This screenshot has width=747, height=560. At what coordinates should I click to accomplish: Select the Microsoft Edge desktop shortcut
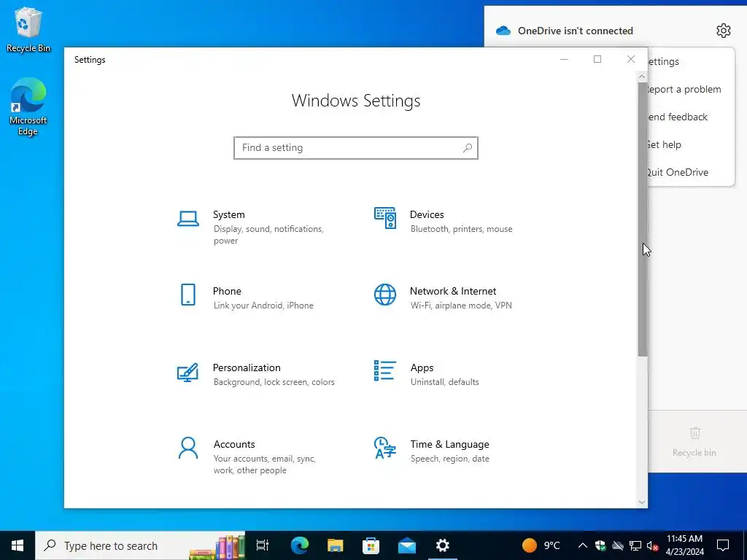coord(28,106)
